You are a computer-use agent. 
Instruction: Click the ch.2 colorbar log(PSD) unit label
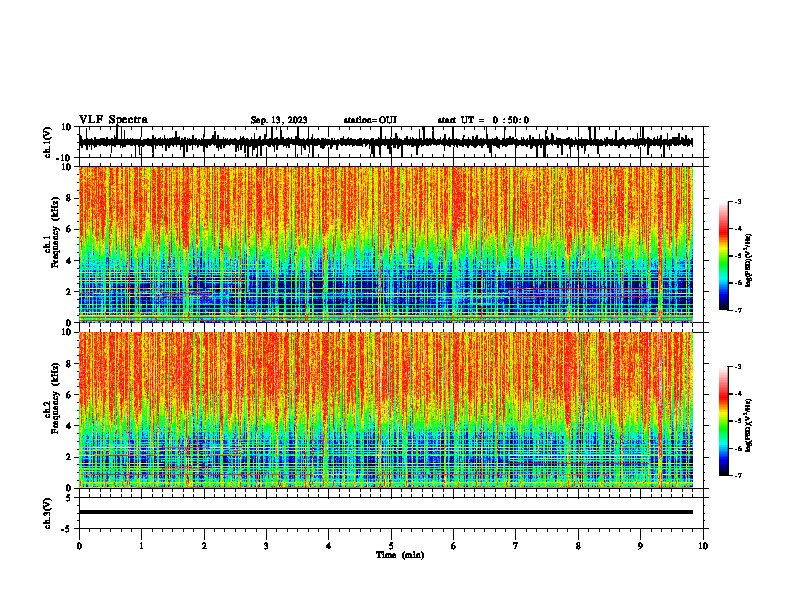749,426
